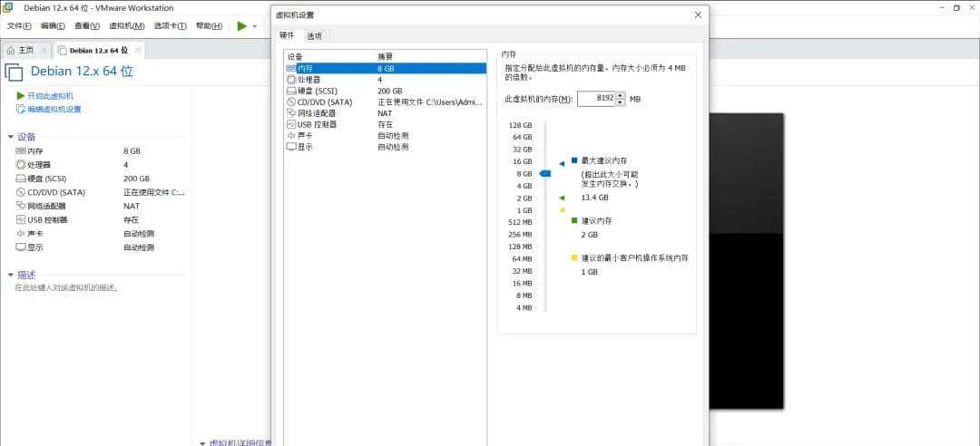Screen dimensions: 980x446
Task: Collapse the 设备 section
Action: [11, 137]
